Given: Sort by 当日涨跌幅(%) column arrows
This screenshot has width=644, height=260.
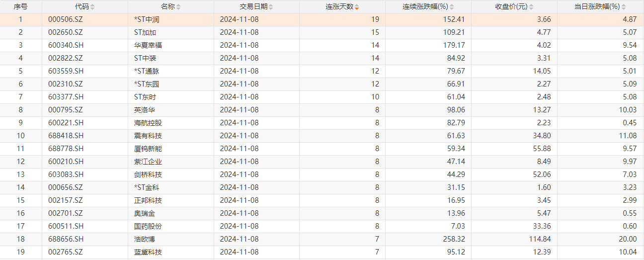Looking at the screenshot, I should pyautogui.click(x=624, y=7).
